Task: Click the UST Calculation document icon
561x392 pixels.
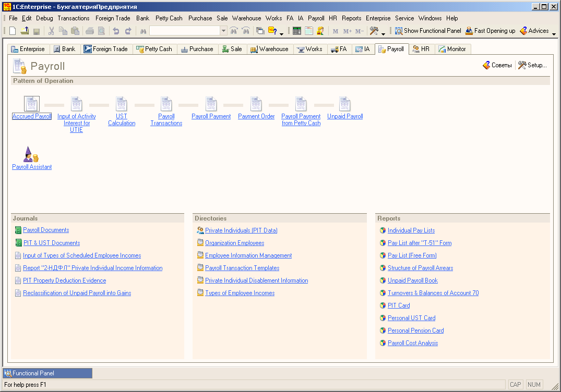Action: click(x=122, y=104)
